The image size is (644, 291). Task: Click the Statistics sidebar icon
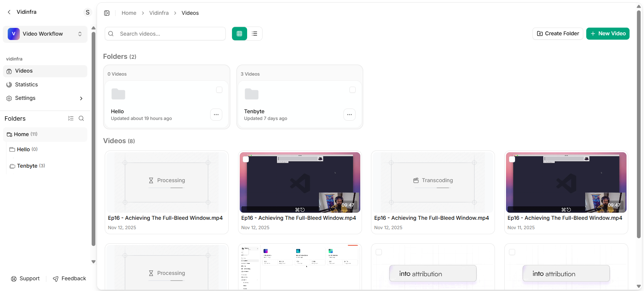click(9, 85)
